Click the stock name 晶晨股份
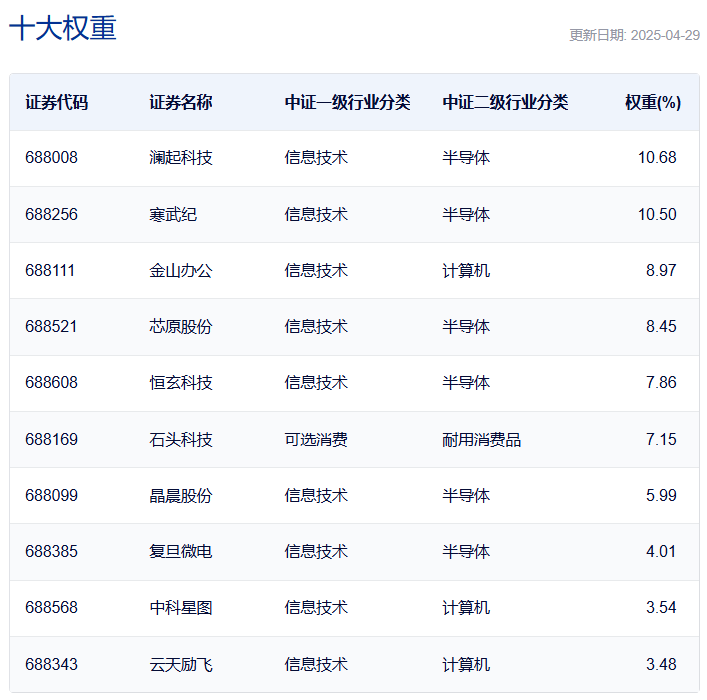The width and height of the screenshot is (707, 700). coord(181,495)
